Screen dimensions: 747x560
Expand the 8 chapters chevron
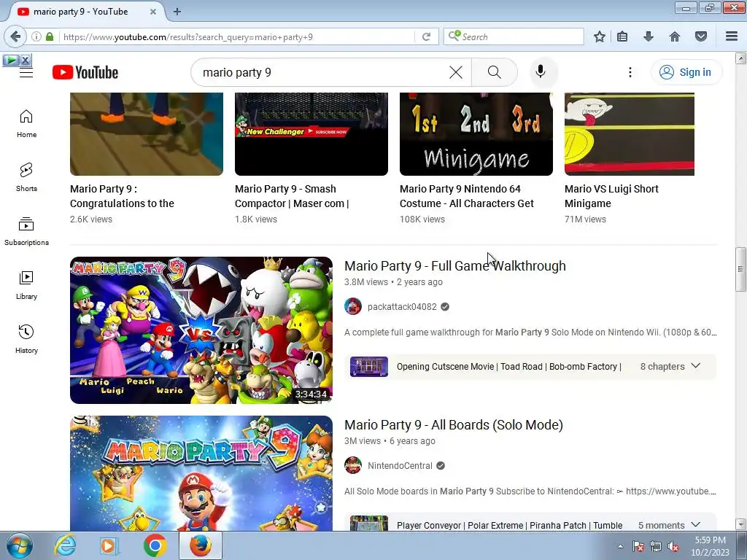click(x=695, y=366)
